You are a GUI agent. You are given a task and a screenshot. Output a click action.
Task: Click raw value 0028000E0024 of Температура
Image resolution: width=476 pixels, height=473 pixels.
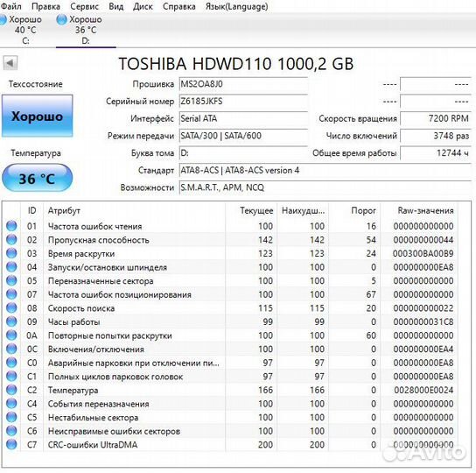tap(423, 390)
